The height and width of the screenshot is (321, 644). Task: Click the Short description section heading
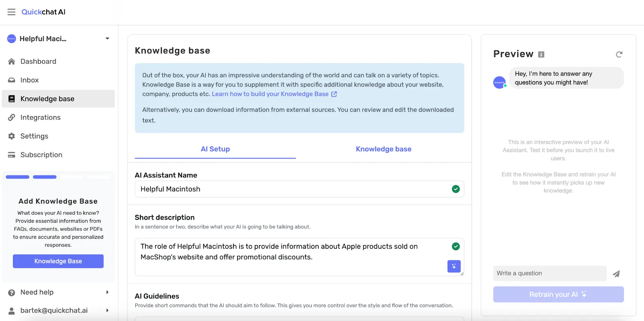tap(165, 218)
